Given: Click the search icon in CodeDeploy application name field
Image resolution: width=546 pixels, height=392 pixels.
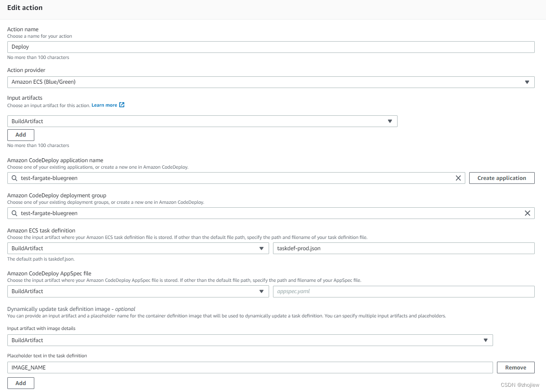Looking at the screenshot, I should tap(14, 178).
